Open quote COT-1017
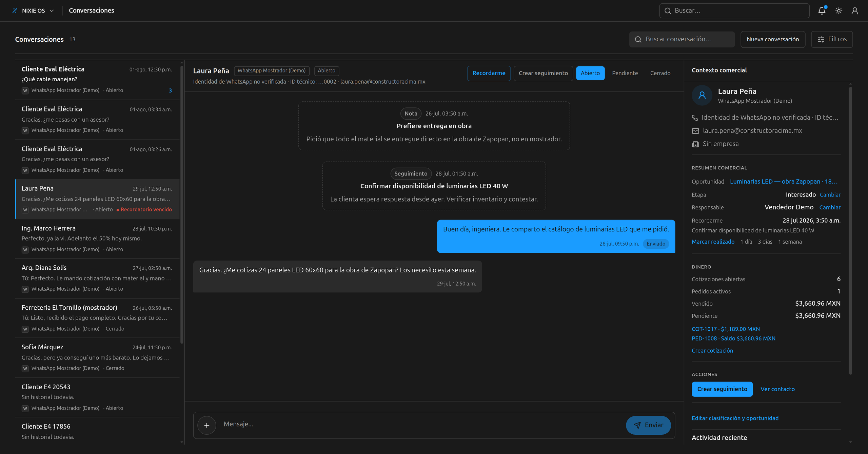Screen dimensions: 868x454 click(x=726, y=329)
